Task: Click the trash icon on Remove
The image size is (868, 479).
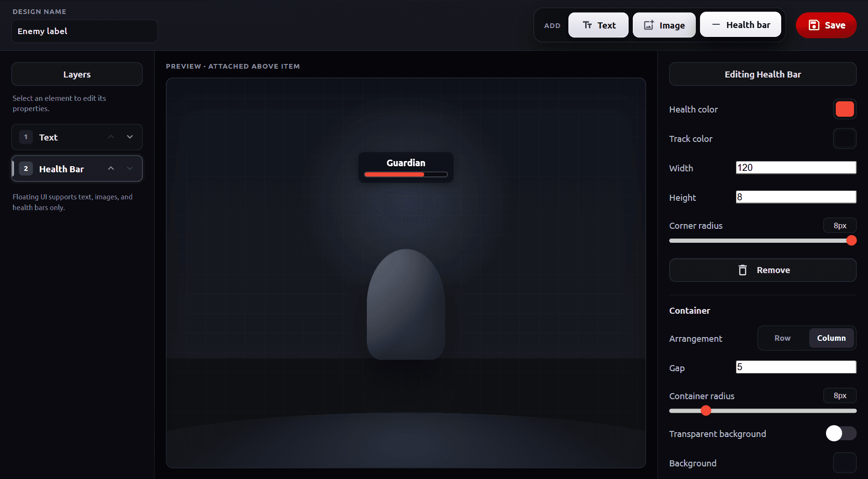Action: [742, 270]
